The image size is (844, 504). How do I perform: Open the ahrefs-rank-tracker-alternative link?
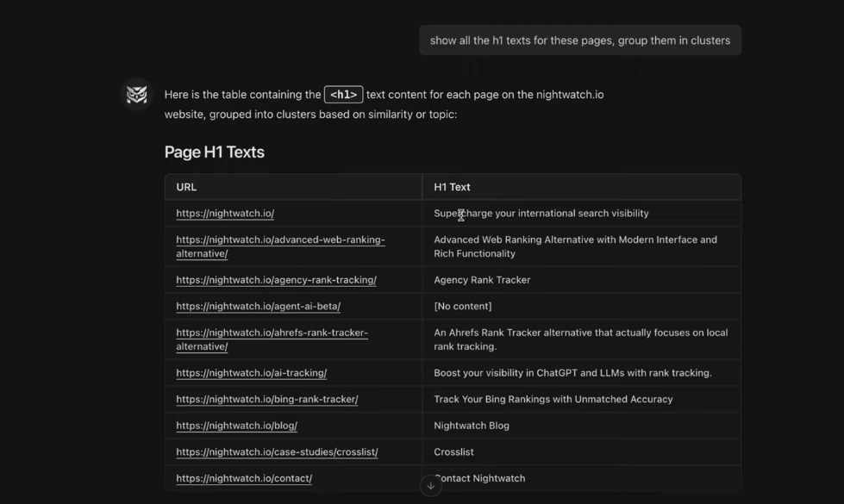click(x=272, y=339)
